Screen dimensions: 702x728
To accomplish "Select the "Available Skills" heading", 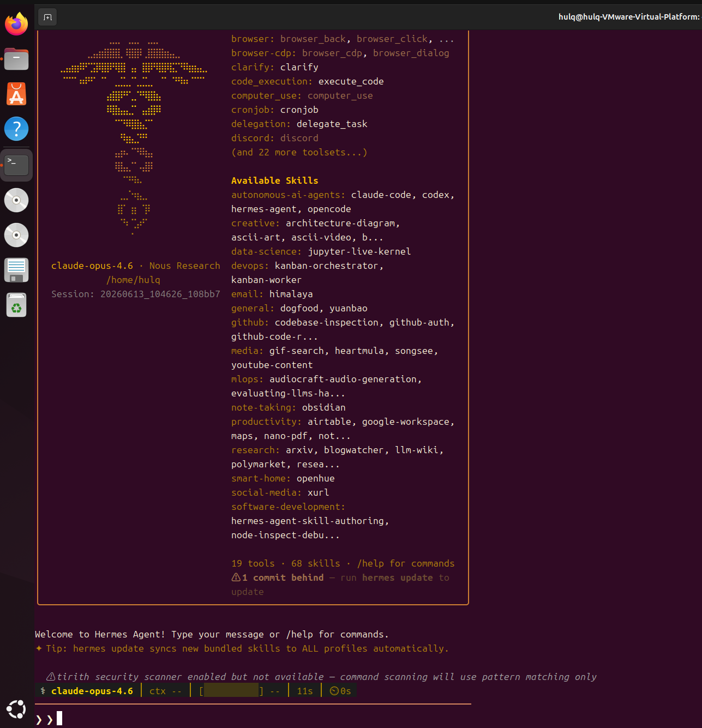I will [275, 181].
